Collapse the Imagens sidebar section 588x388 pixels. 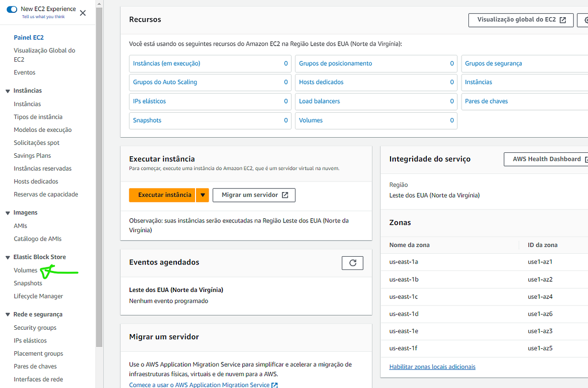[x=7, y=212]
